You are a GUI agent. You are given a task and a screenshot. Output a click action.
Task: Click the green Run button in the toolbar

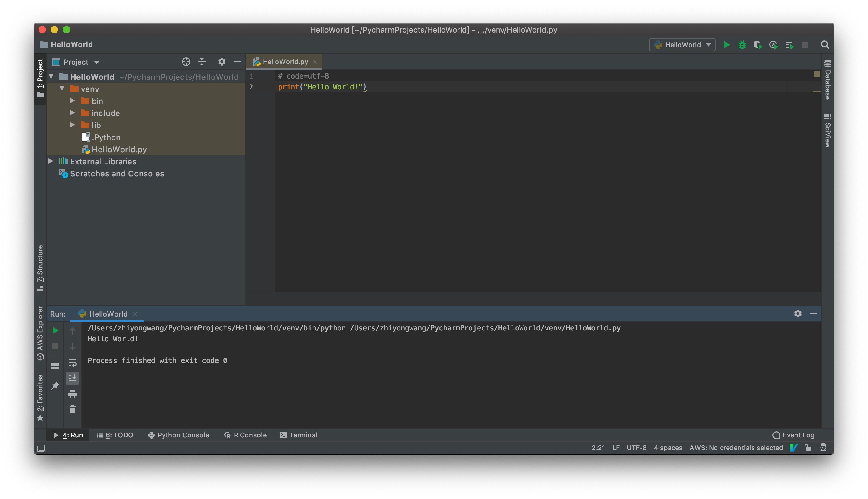point(727,45)
